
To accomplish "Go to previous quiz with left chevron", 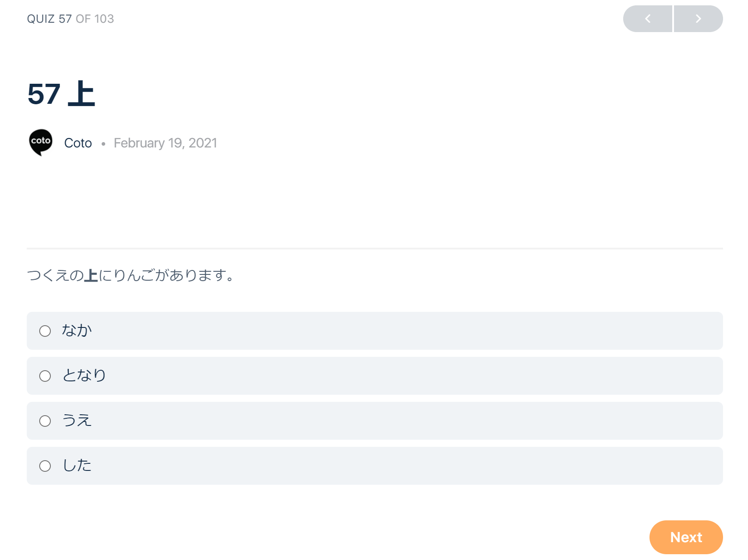I will point(647,19).
